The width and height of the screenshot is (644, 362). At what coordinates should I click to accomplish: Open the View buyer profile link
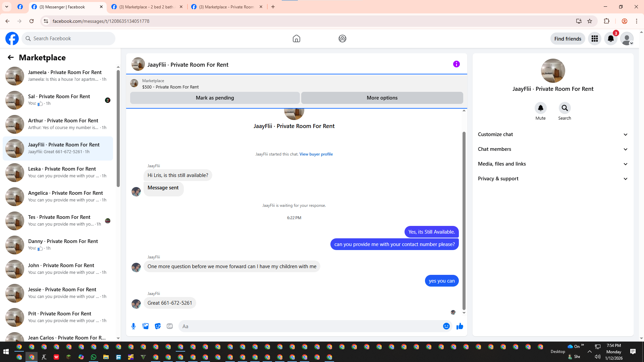[x=316, y=154]
